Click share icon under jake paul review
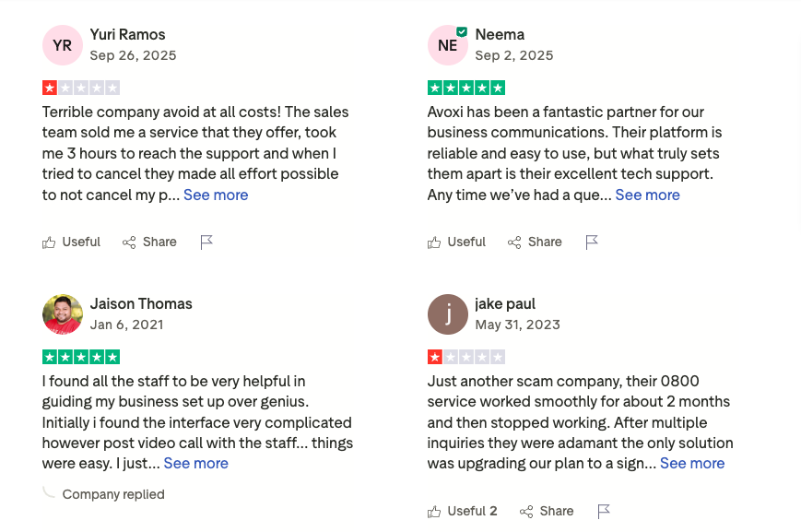Viewport: 801px width, 532px height. pos(526,512)
